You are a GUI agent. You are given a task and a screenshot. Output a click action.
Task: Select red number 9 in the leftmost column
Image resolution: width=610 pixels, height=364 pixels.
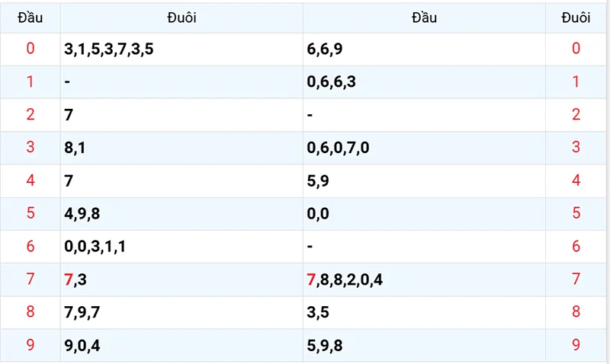tap(30, 346)
